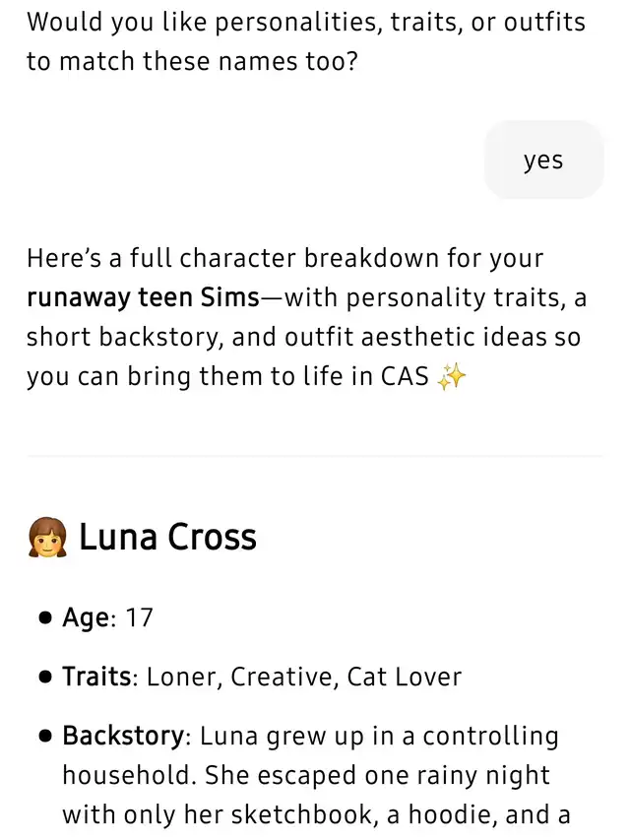Click the bullet point before Traits
The width and height of the screenshot is (630, 840).
44,678
